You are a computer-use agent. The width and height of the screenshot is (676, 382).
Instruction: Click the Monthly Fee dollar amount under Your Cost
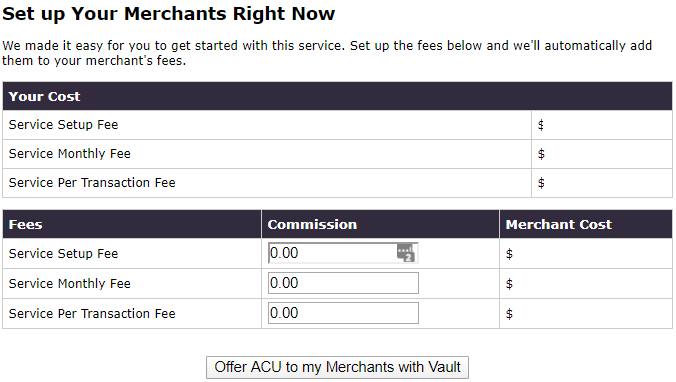pos(541,154)
